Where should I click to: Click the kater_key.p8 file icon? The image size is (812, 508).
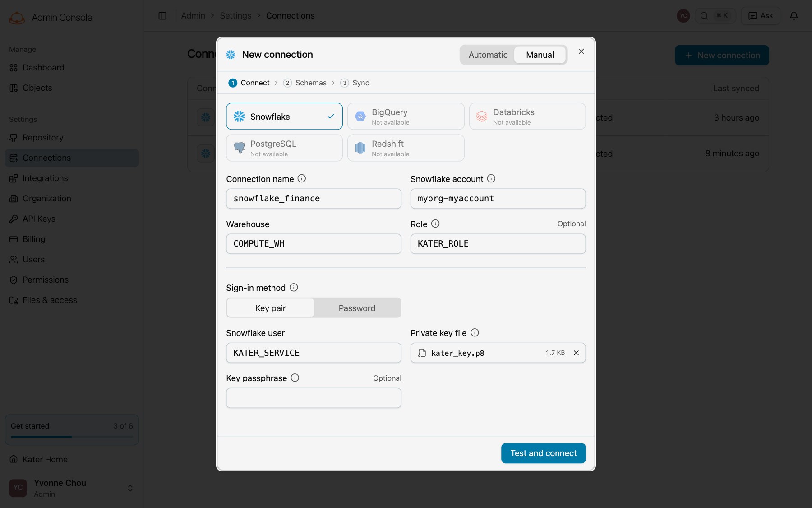[x=422, y=353]
